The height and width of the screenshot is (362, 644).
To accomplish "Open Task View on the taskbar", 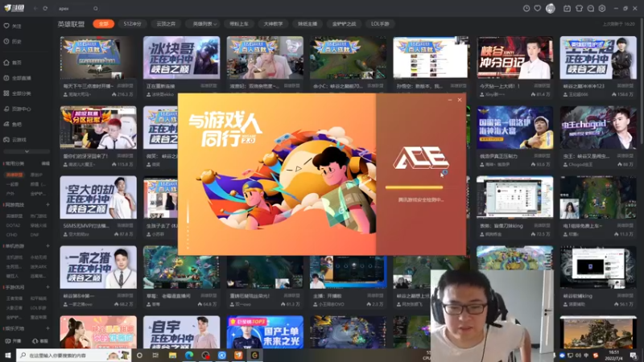I will [155, 355].
